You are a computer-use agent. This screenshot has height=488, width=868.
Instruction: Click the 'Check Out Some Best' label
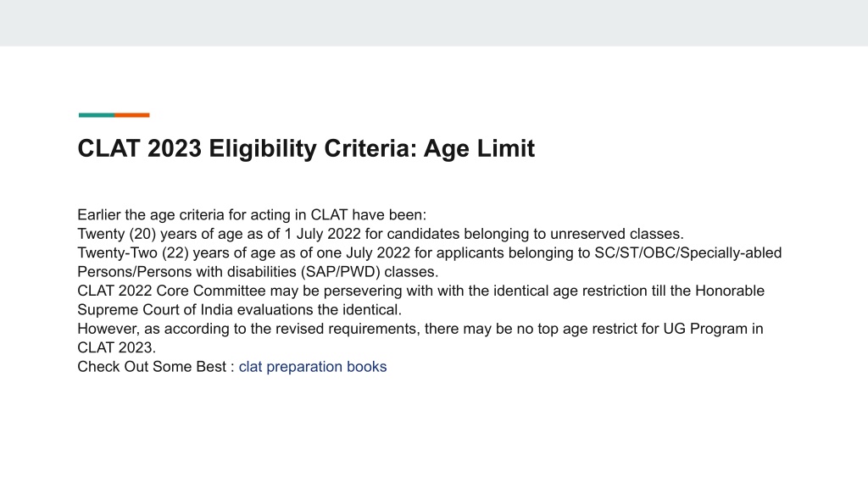pyautogui.click(x=152, y=367)
